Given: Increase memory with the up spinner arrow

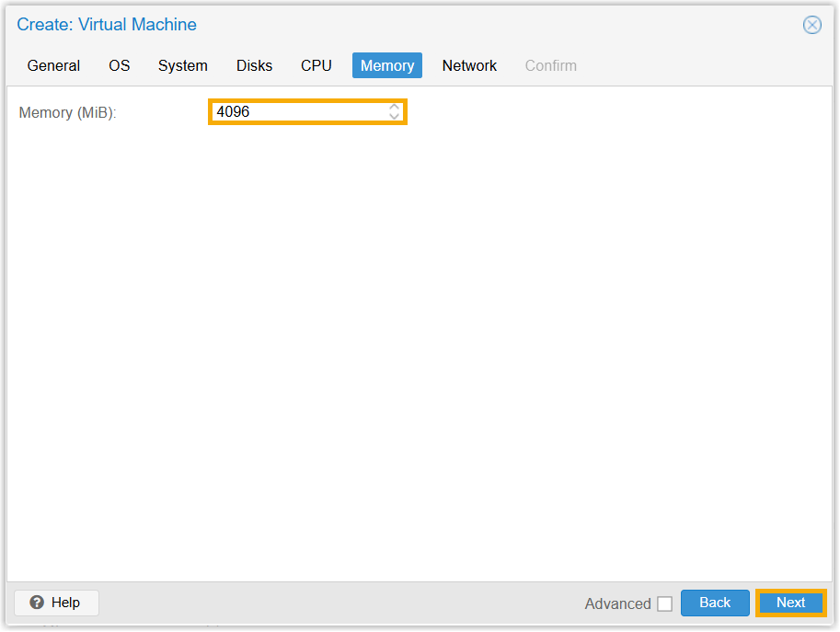Looking at the screenshot, I should click(x=394, y=107).
